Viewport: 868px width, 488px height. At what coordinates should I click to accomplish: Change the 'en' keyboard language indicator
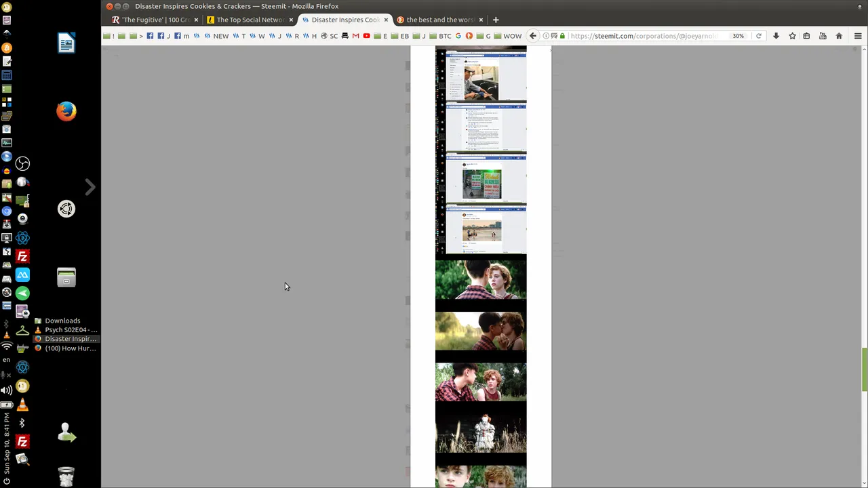pyautogui.click(x=7, y=360)
